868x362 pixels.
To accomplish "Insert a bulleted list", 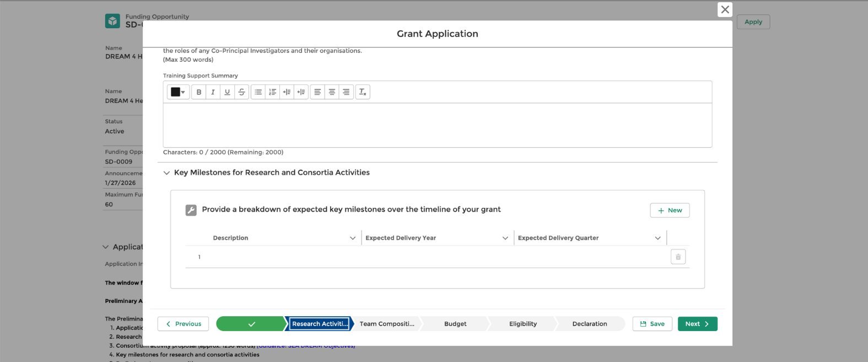I will (258, 92).
